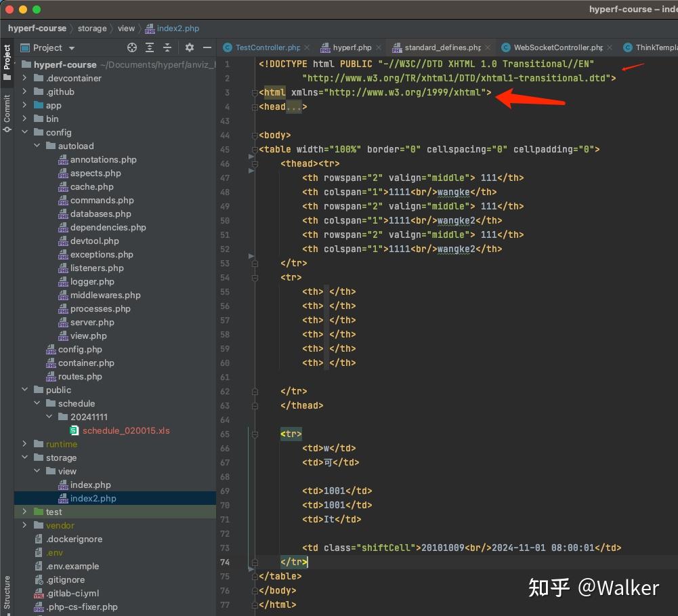Select databases.php in the project tree
678x616 pixels.
(100, 213)
